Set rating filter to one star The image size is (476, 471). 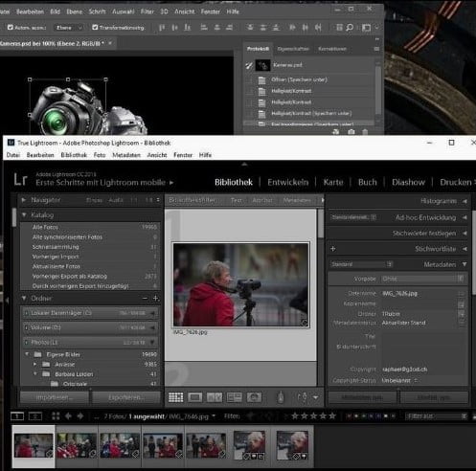tap(295, 416)
